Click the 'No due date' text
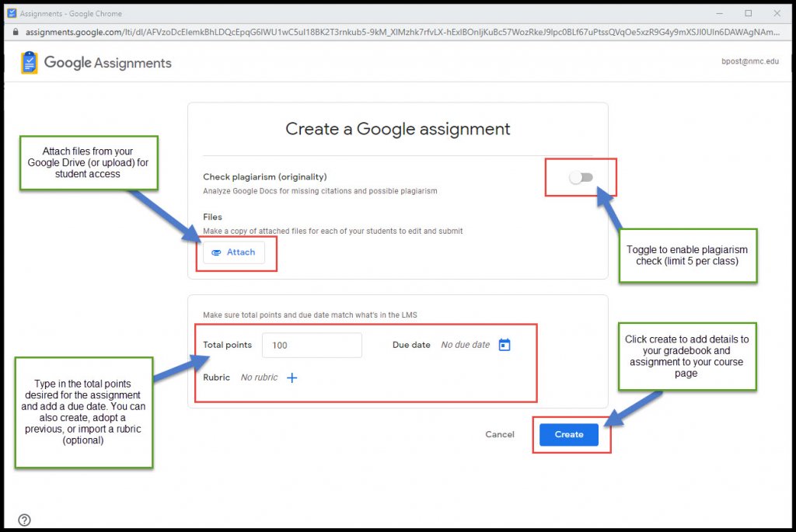The height and width of the screenshot is (532, 796). [465, 345]
